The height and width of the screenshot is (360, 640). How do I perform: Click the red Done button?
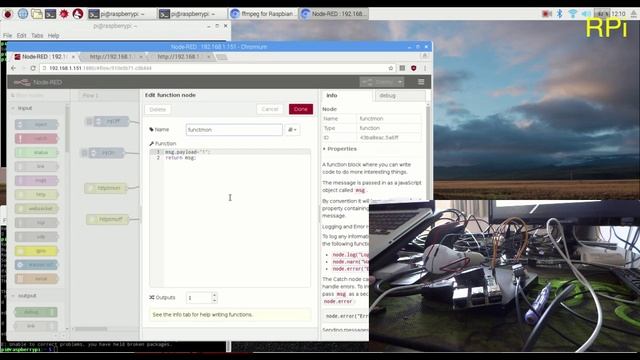301,109
